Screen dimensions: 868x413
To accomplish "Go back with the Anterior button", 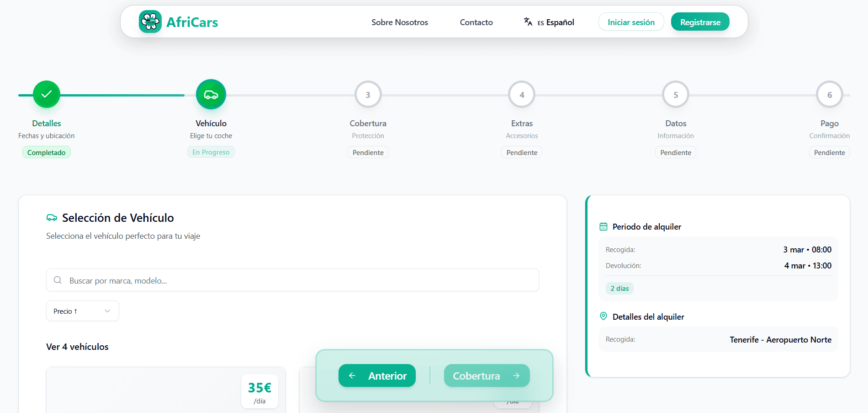I will point(377,375).
